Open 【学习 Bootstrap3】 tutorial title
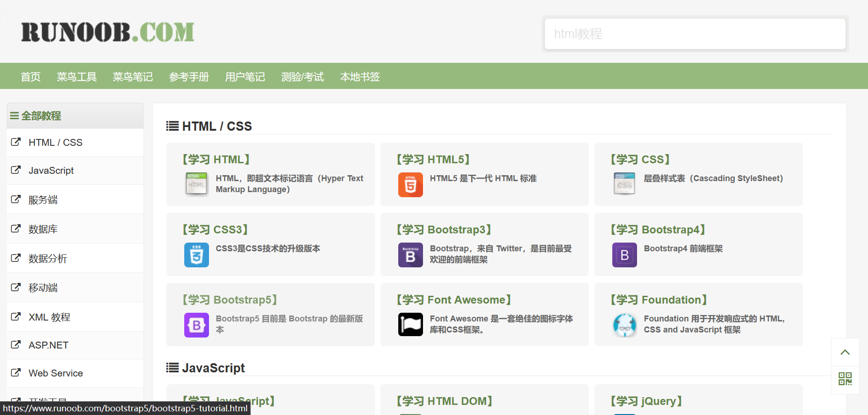 click(444, 230)
